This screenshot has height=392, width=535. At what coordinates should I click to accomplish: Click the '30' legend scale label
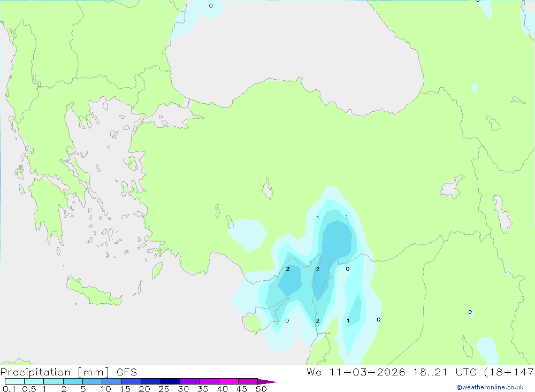[183, 389]
